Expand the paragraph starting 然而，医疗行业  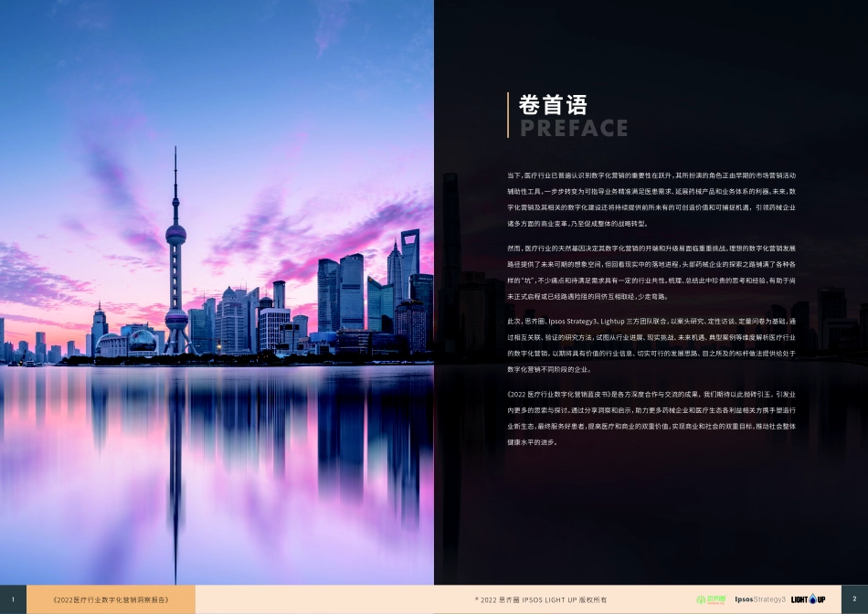click(x=651, y=270)
